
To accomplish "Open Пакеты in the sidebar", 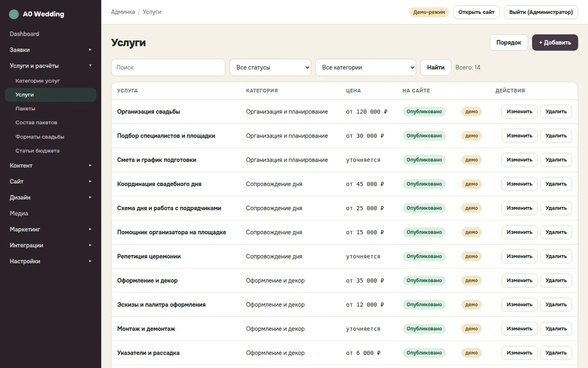I will pyautogui.click(x=50, y=109).
